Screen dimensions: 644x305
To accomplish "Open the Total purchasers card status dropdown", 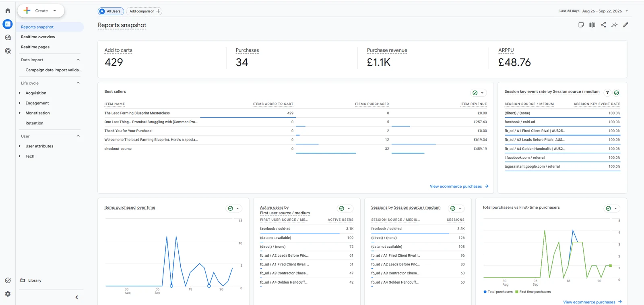I will coord(612,208).
